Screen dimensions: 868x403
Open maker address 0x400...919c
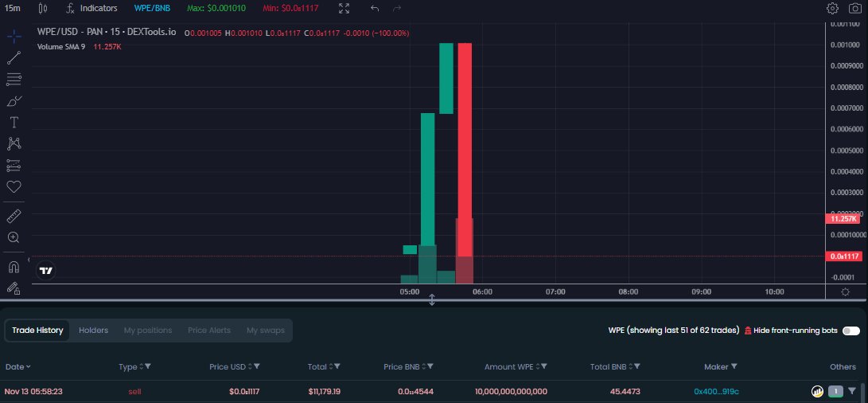pyautogui.click(x=716, y=391)
